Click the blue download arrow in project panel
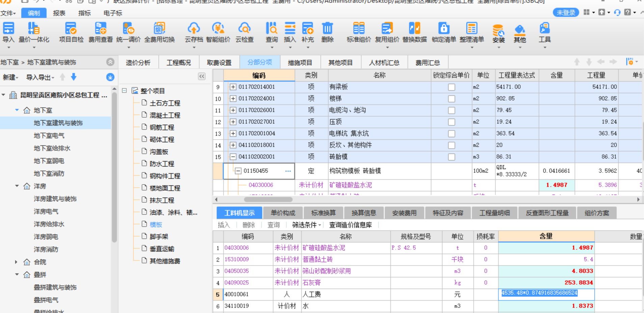The image size is (644, 313). point(110,77)
